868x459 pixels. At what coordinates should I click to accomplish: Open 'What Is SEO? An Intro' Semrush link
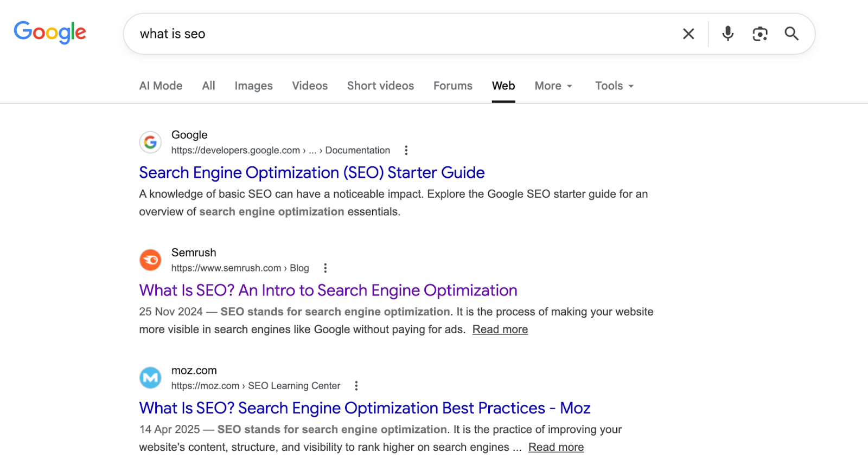[328, 290]
